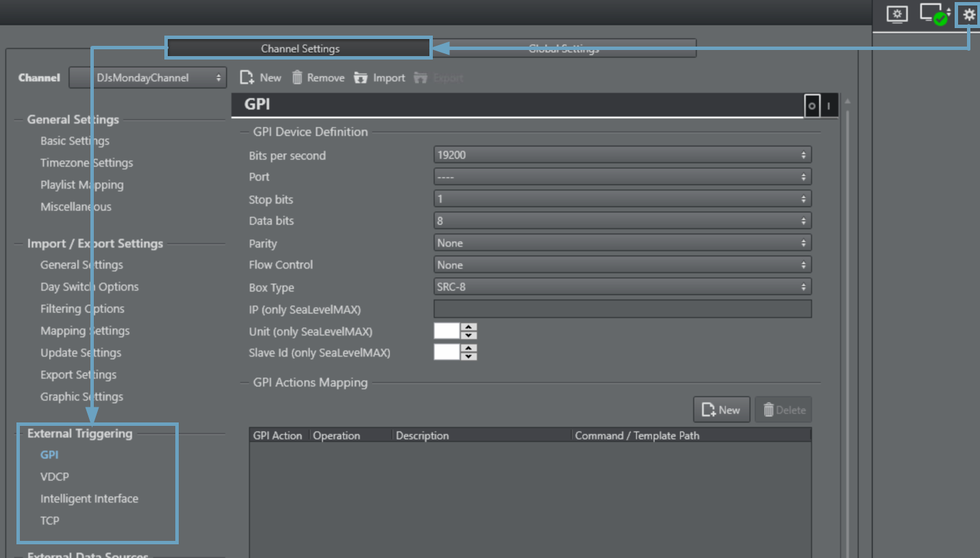The width and height of the screenshot is (980, 558).
Task: Click the New channel icon in toolbar
Action: (247, 78)
